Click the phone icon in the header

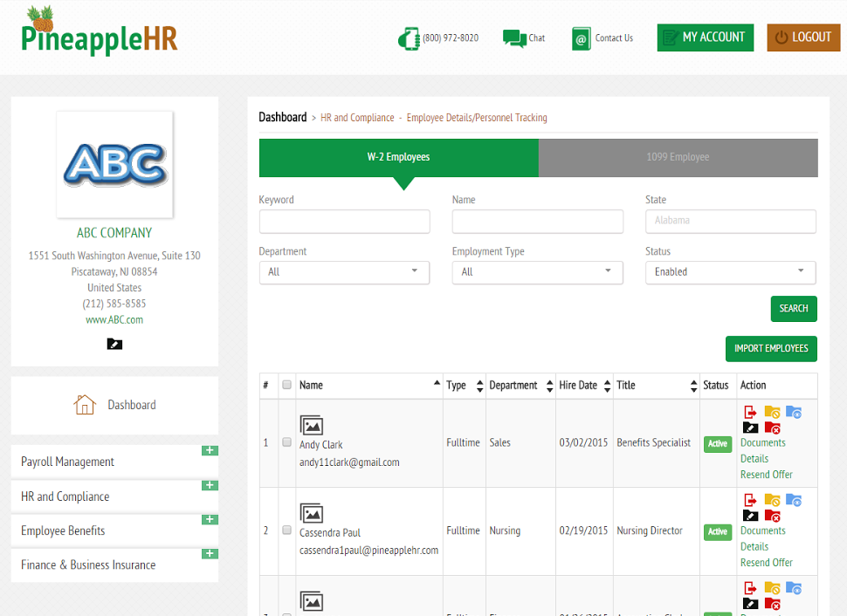409,39
